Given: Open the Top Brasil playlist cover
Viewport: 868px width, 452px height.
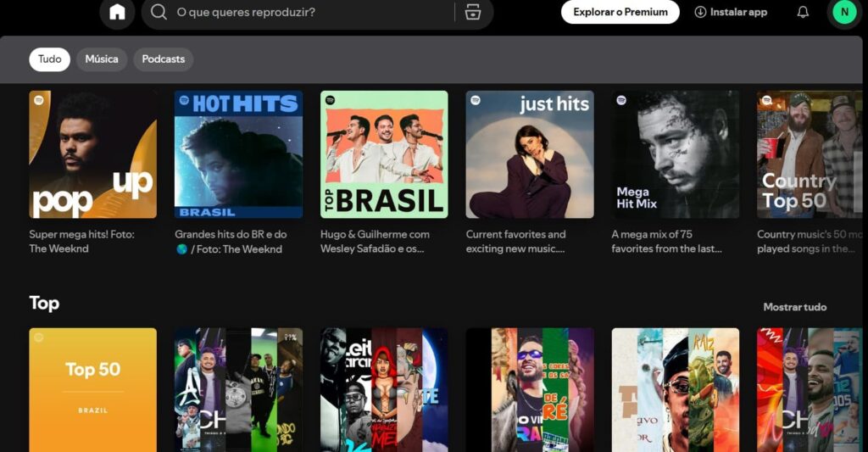Looking at the screenshot, I should coord(384,154).
